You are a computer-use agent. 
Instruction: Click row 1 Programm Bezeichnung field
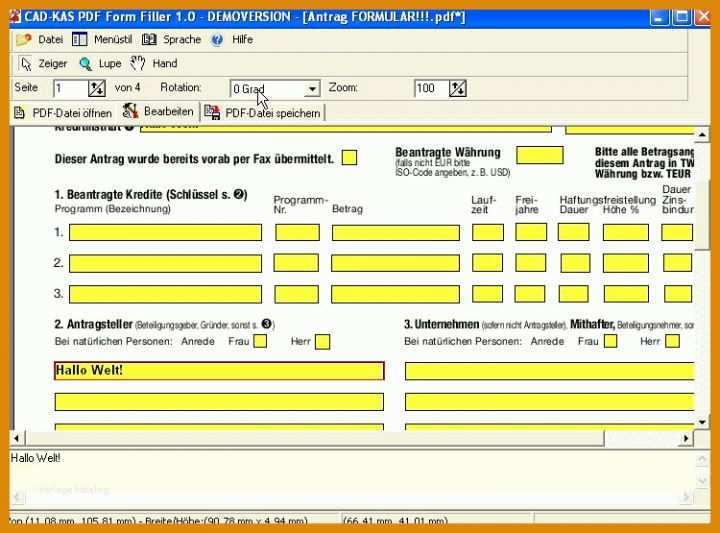[x=165, y=232]
